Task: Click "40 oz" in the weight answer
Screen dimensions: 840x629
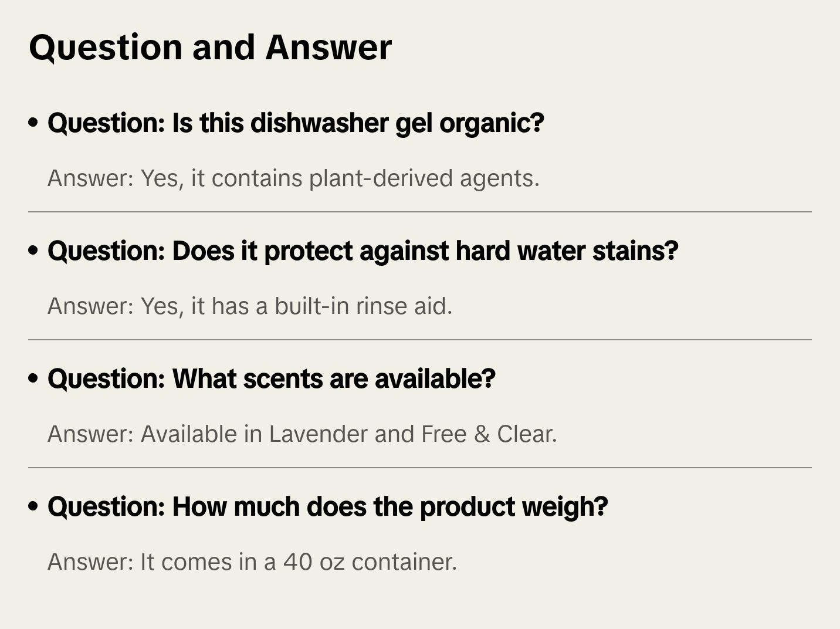Action: point(314,562)
